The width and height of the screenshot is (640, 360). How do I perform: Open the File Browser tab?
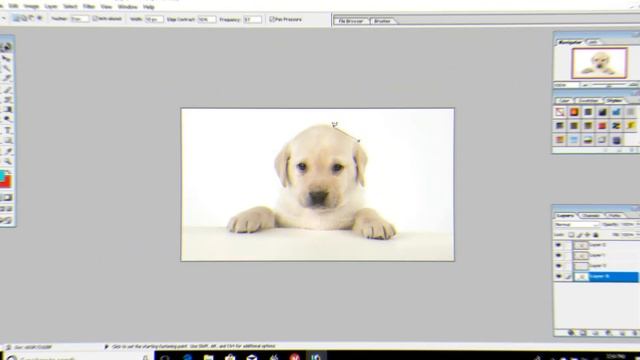click(351, 21)
